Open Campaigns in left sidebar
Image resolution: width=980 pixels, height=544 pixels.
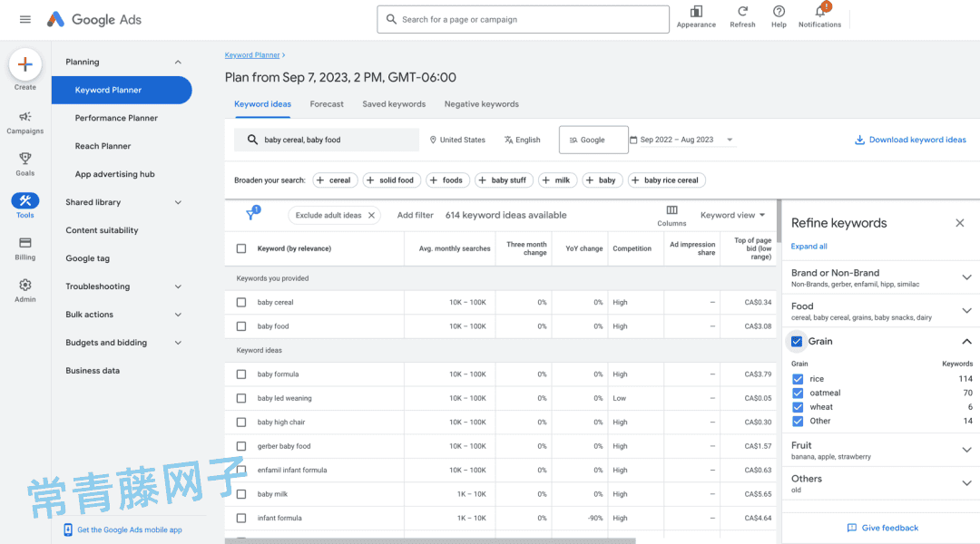pyautogui.click(x=25, y=122)
